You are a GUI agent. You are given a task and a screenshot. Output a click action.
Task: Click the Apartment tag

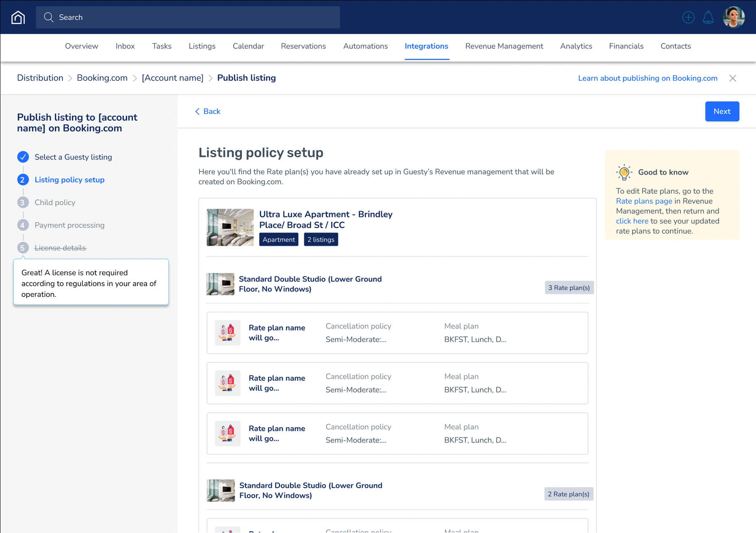point(279,240)
